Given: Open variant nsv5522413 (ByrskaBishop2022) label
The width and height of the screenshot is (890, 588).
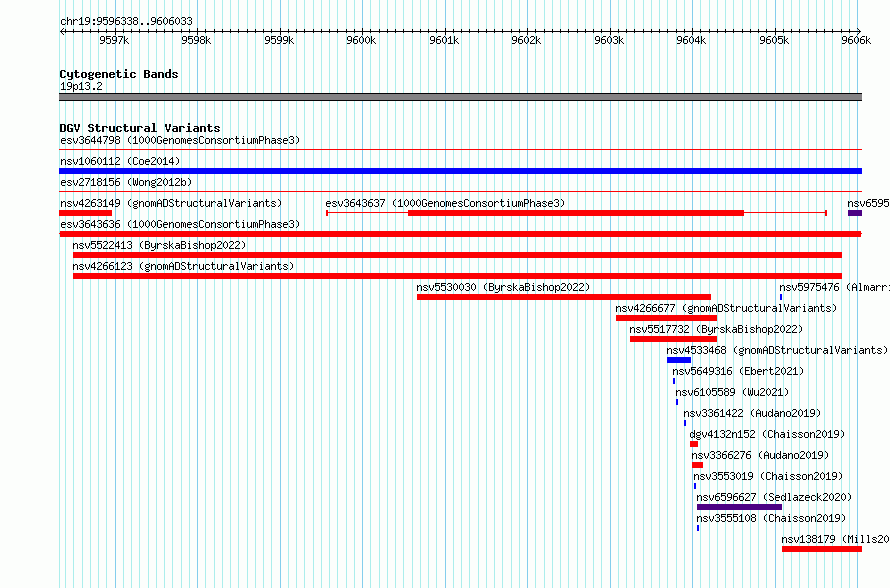Looking at the screenshot, I should tap(159, 245).
